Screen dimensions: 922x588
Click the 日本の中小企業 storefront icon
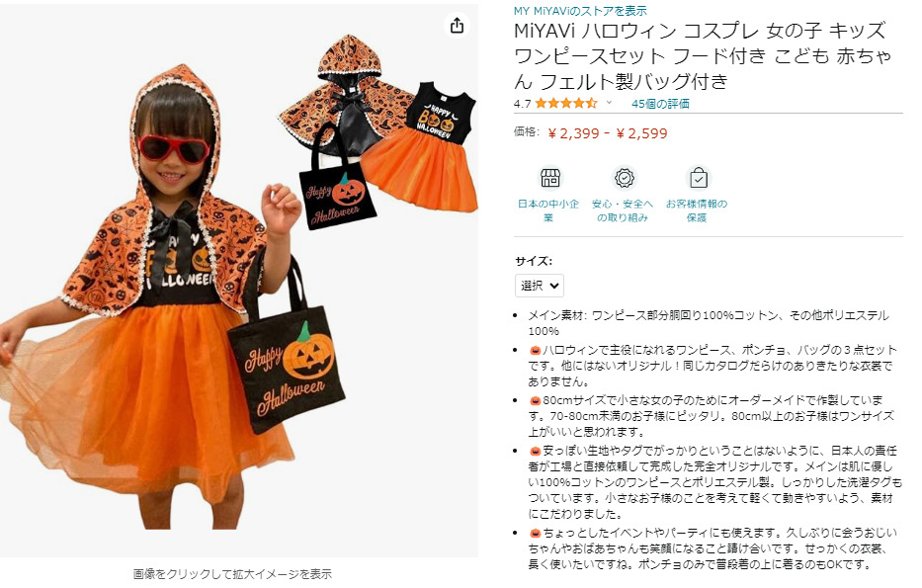(x=549, y=178)
